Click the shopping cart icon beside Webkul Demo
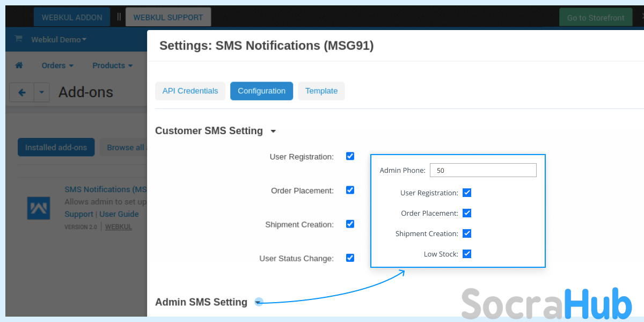Image resolution: width=644 pixels, height=322 pixels. 18,39
